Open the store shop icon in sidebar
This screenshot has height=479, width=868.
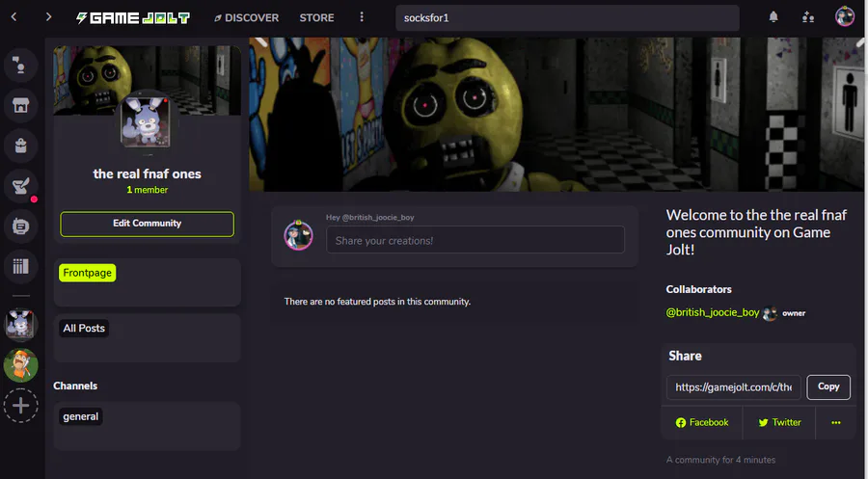(20, 105)
